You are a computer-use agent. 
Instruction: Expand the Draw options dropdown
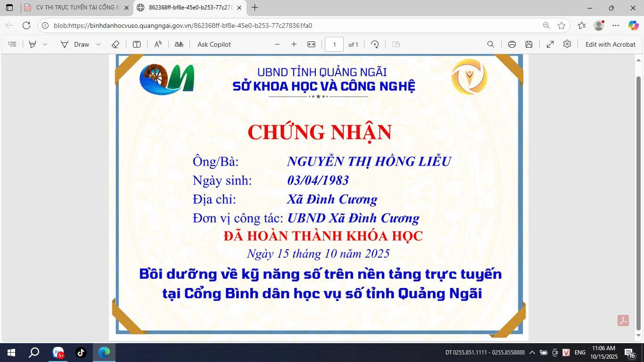point(99,44)
